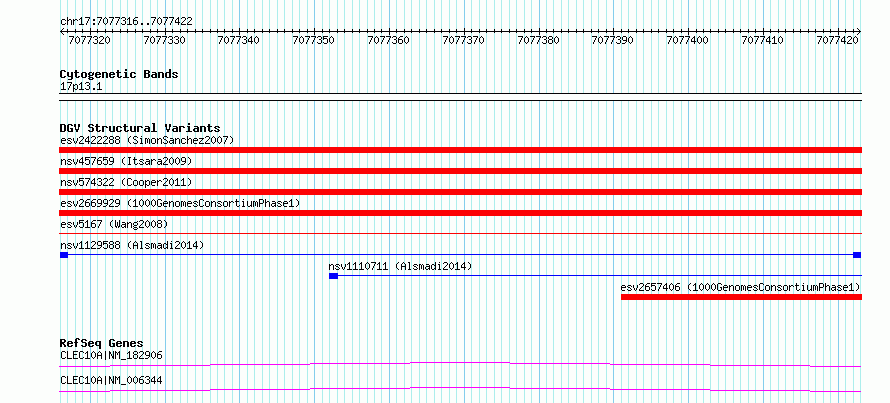Click ruler position 7077380

point(539,40)
